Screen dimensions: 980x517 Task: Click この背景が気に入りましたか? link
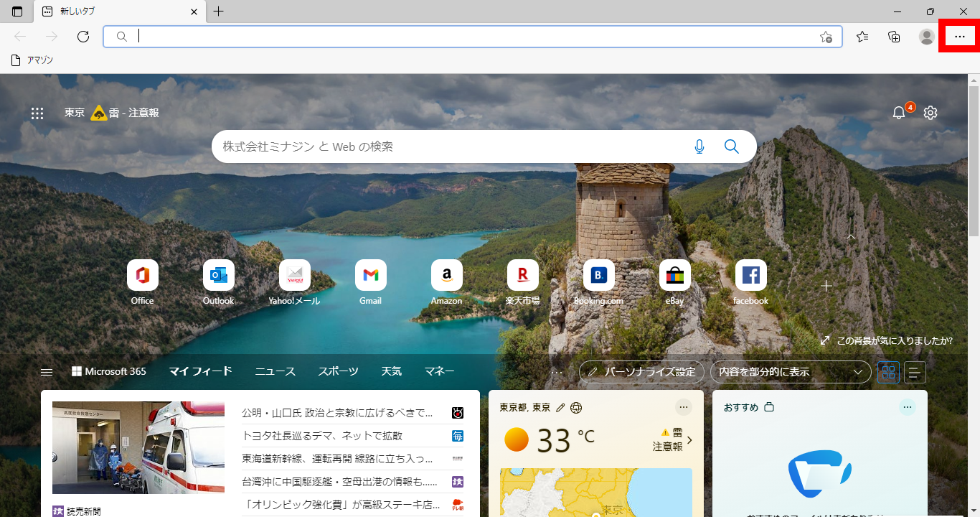pyautogui.click(x=887, y=340)
